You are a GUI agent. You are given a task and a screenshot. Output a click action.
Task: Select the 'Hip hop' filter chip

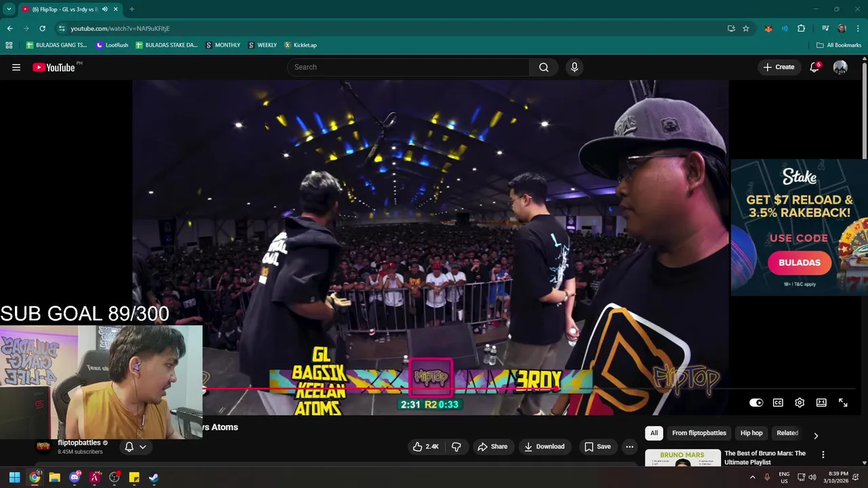751,433
